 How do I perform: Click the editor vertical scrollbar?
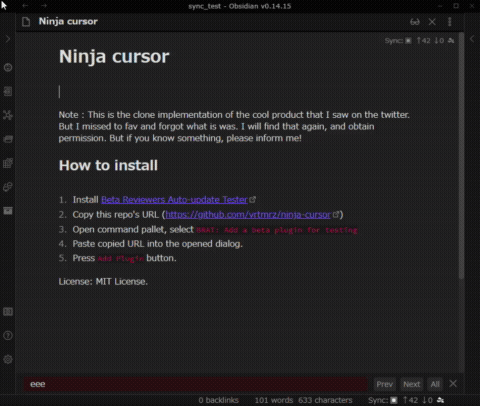tap(461, 157)
